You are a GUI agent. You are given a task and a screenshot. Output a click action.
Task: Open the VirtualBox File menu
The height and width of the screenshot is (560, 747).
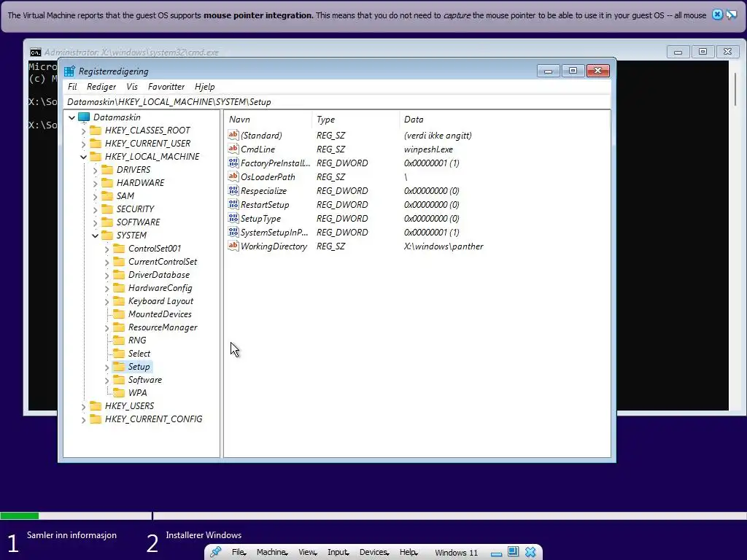239,553
